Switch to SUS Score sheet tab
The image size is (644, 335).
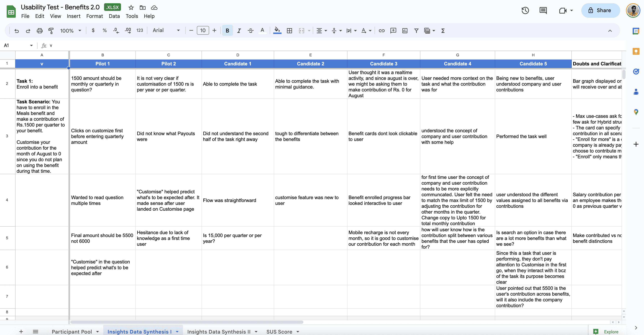(279, 332)
